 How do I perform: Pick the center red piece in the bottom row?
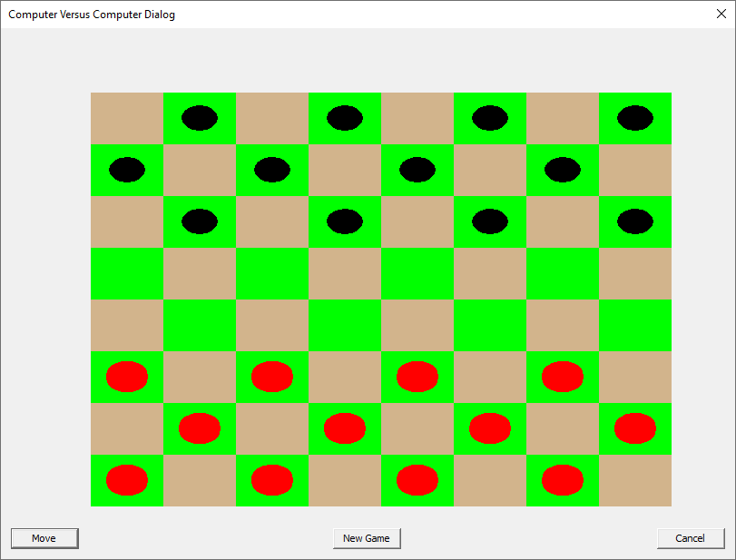point(417,480)
